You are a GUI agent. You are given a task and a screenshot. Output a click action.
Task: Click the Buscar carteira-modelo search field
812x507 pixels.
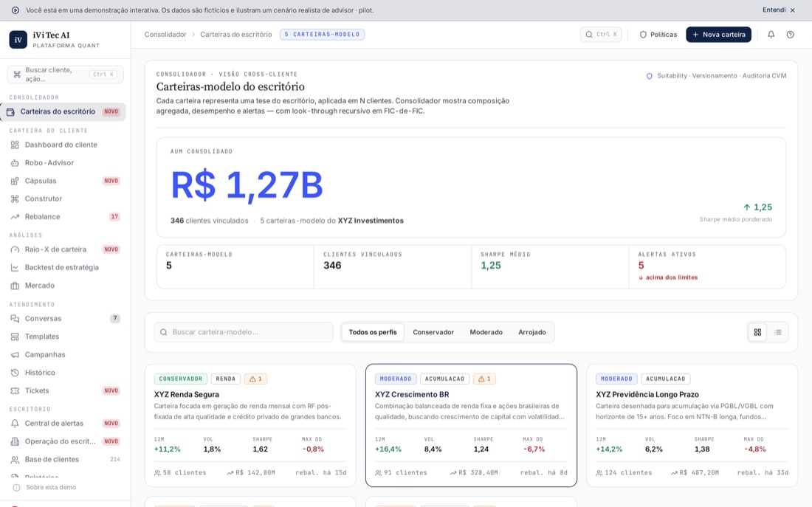coord(244,333)
